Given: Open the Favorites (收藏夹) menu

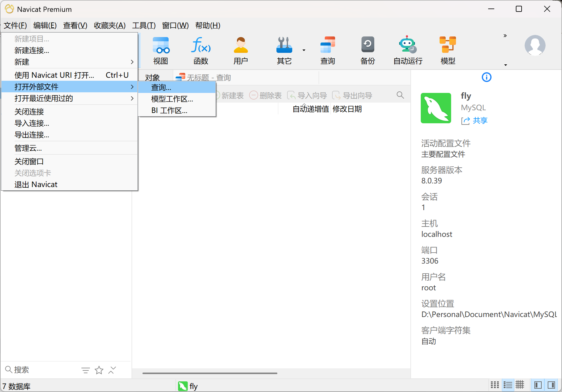Looking at the screenshot, I should (110, 26).
